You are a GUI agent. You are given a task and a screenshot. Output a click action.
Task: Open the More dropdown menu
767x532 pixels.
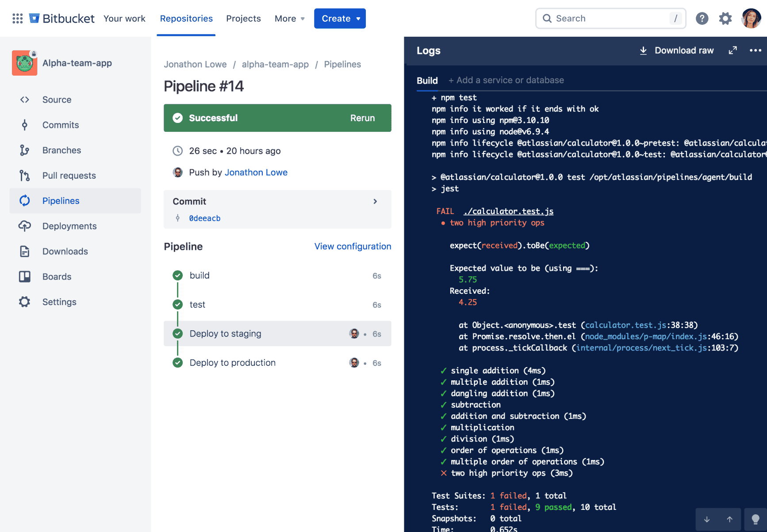click(290, 19)
